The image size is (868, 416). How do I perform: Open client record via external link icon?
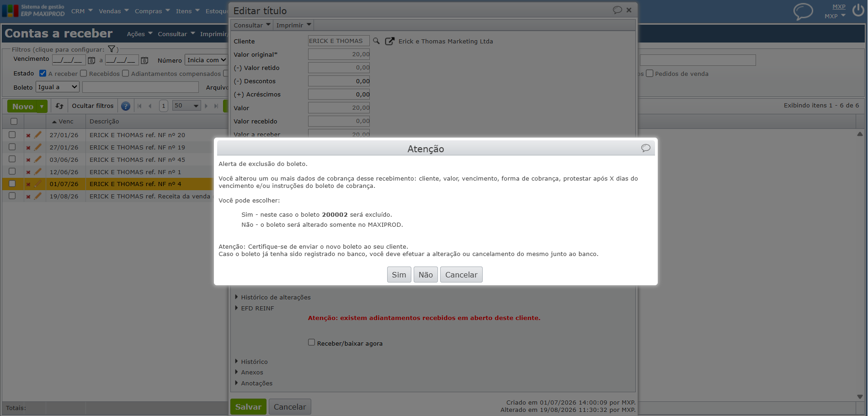click(389, 41)
